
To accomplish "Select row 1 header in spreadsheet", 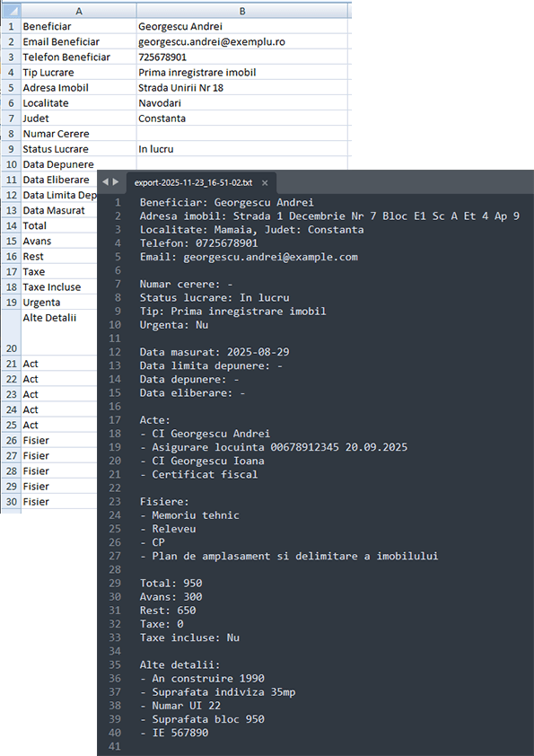I will (x=11, y=26).
